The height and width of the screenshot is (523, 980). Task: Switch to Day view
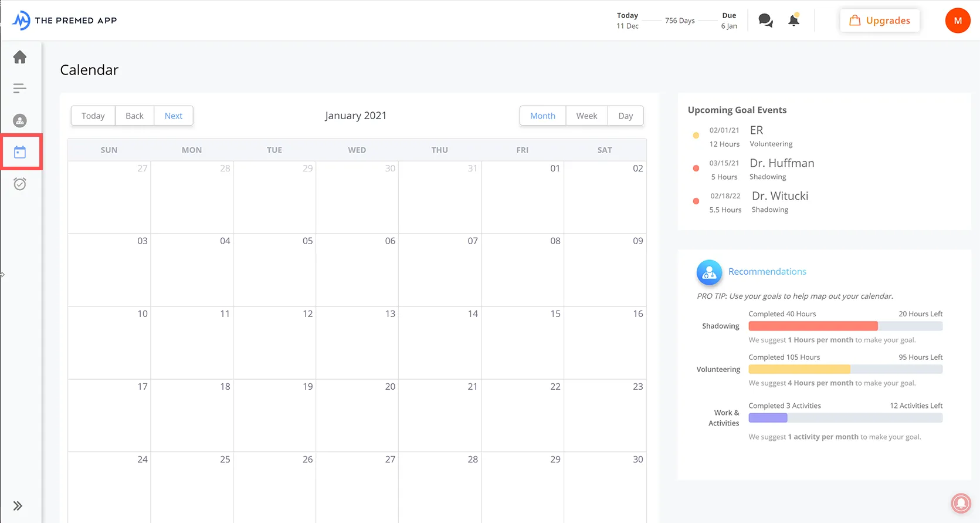[626, 116]
